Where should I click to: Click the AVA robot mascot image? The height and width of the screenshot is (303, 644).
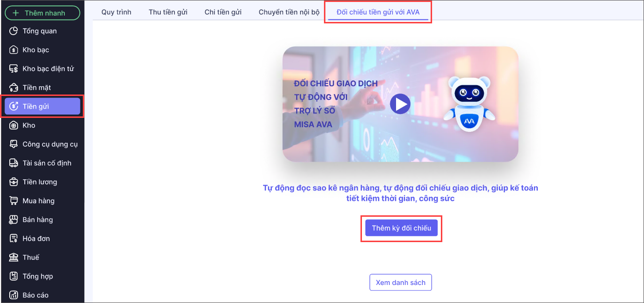[x=469, y=104]
